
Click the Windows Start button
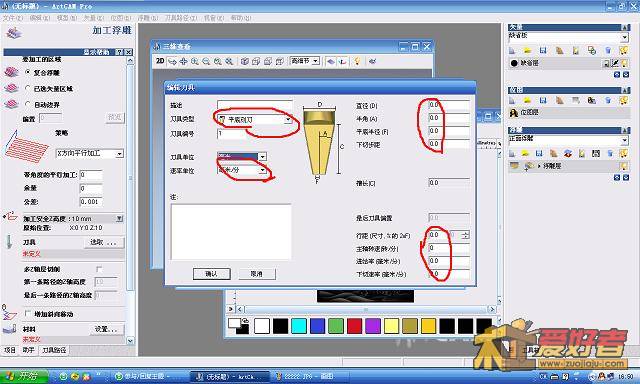24,376
